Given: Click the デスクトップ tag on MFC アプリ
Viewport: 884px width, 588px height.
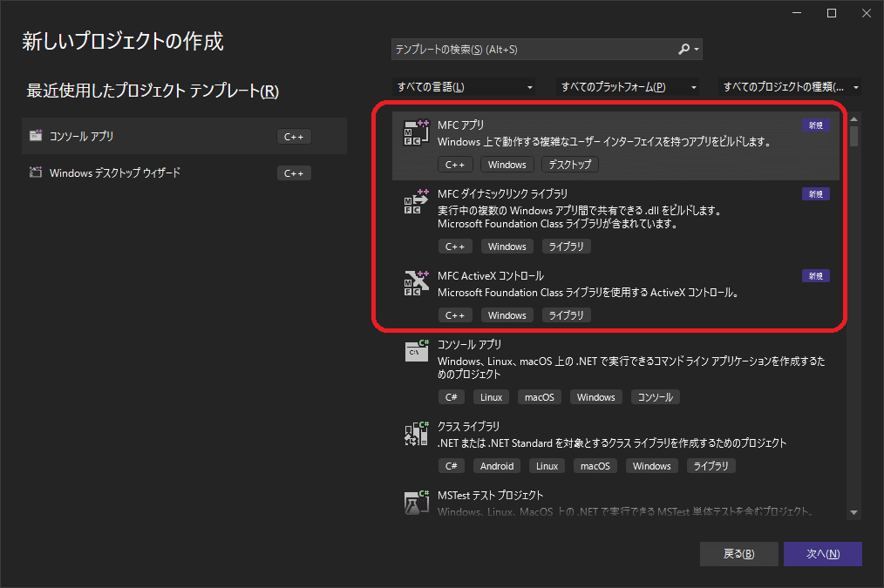Looking at the screenshot, I should click(570, 165).
